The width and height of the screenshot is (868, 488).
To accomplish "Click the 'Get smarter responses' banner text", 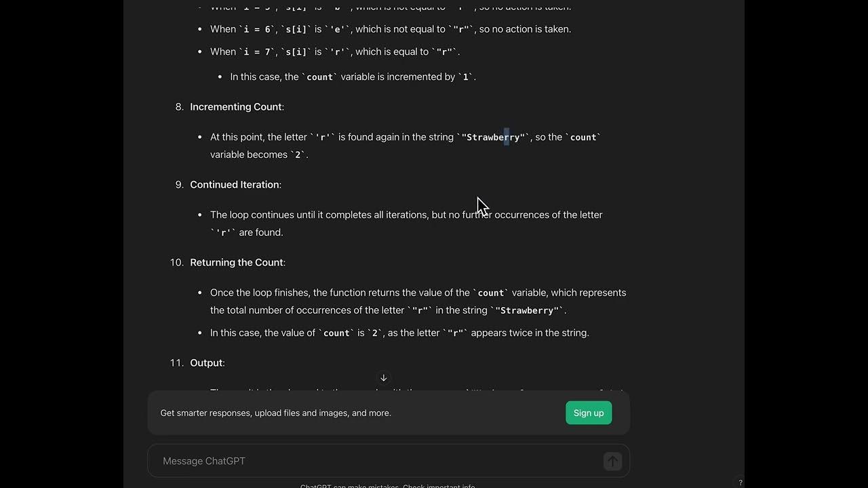I will click(275, 413).
